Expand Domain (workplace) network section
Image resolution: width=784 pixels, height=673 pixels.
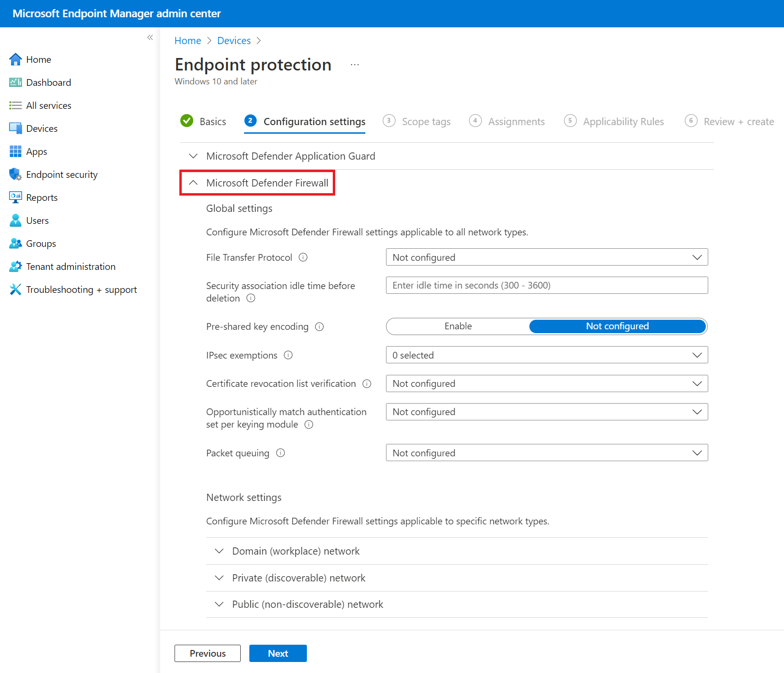tap(295, 551)
